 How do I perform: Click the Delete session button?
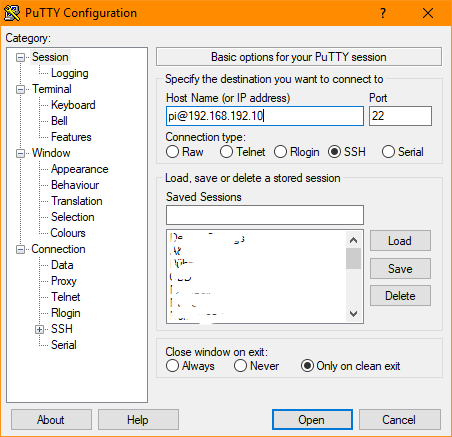(400, 296)
